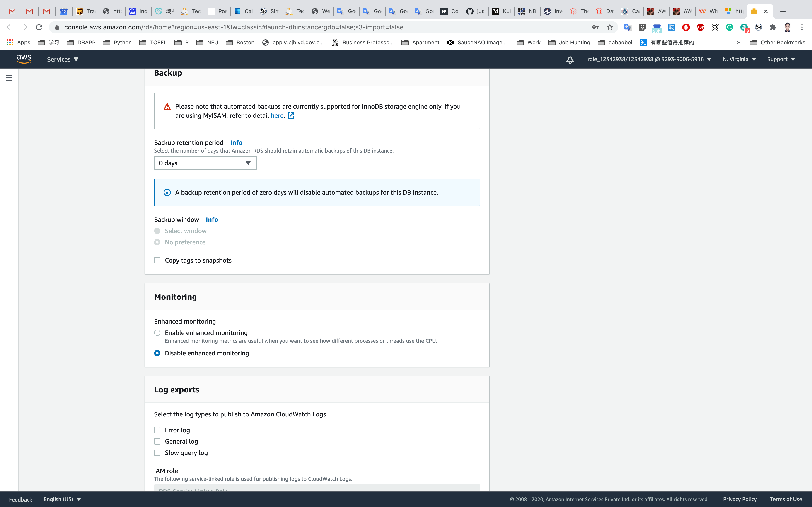
Task: Open the notifications bell icon
Action: click(570, 60)
